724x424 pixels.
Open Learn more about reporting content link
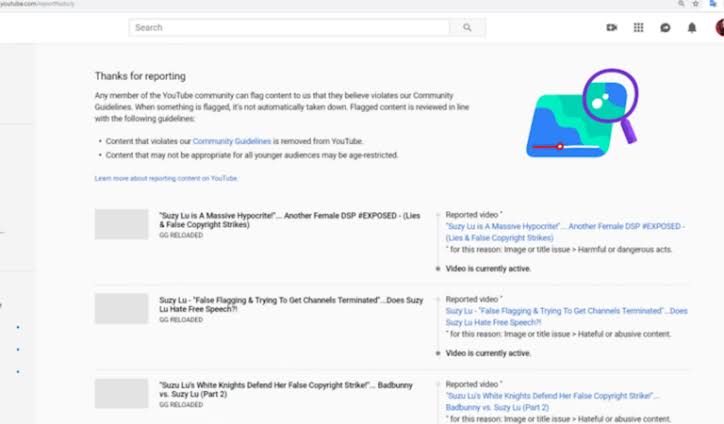tap(166, 178)
